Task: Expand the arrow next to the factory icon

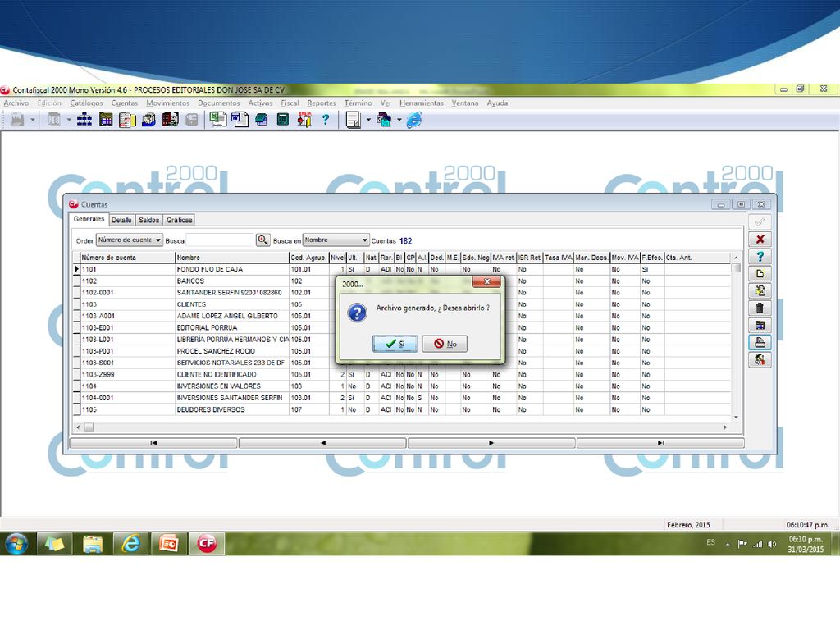Action: (x=33, y=120)
